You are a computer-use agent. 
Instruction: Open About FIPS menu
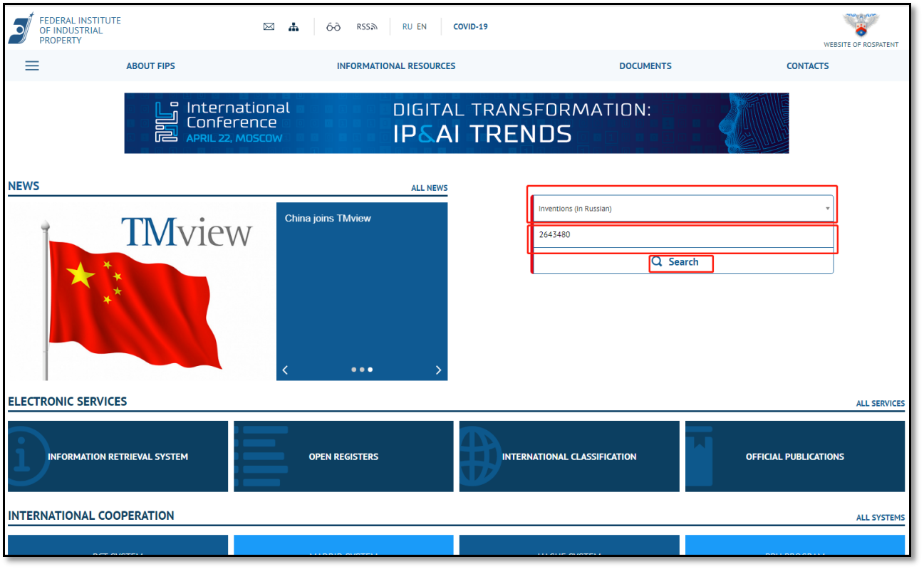[x=150, y=66]
